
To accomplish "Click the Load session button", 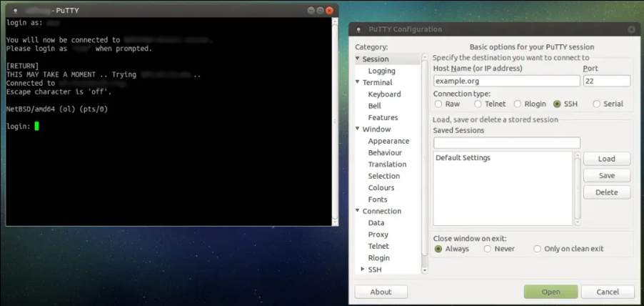I will pyautogui.click(x=607, y=159).
